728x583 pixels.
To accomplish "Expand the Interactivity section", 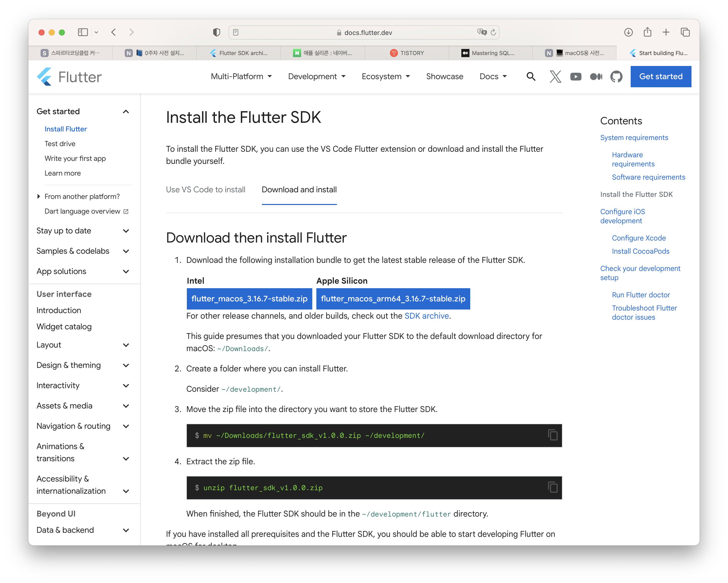I will (126, 386).
